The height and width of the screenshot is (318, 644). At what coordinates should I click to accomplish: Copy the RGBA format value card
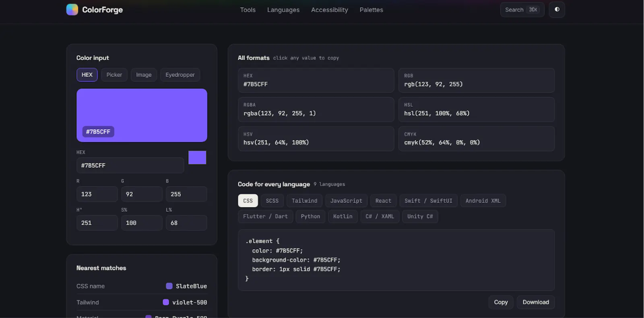pos(316,109)
